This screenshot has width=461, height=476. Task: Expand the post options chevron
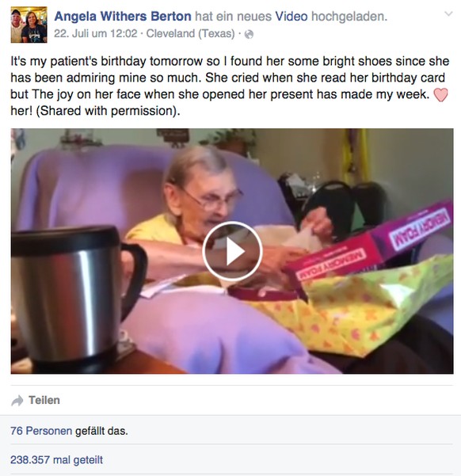448,13
